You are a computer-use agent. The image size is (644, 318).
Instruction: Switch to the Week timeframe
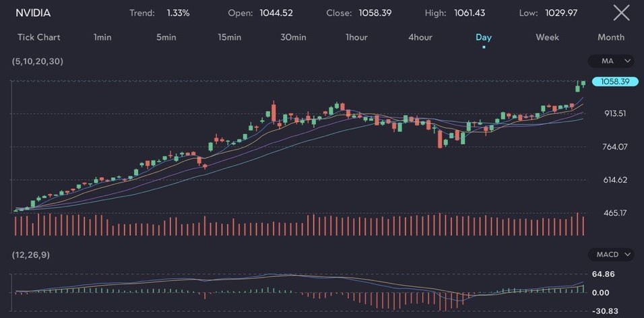click(x=547, y=37)
